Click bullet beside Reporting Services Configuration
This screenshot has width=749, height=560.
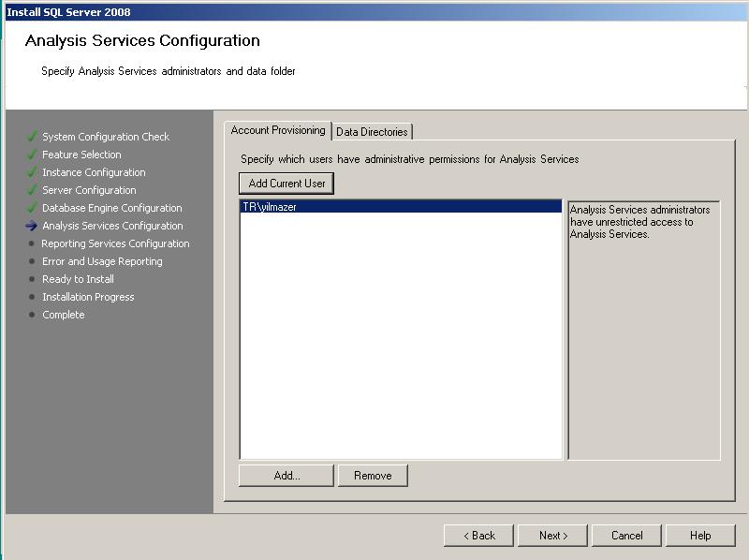32,243
